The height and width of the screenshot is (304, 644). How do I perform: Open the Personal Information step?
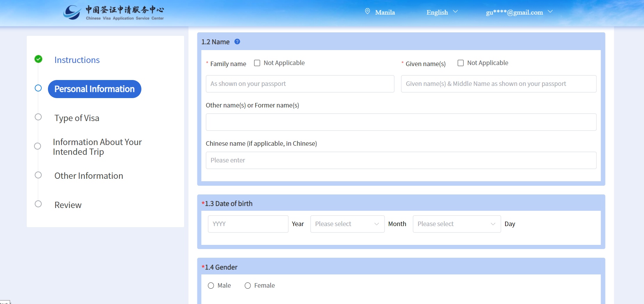94,89
